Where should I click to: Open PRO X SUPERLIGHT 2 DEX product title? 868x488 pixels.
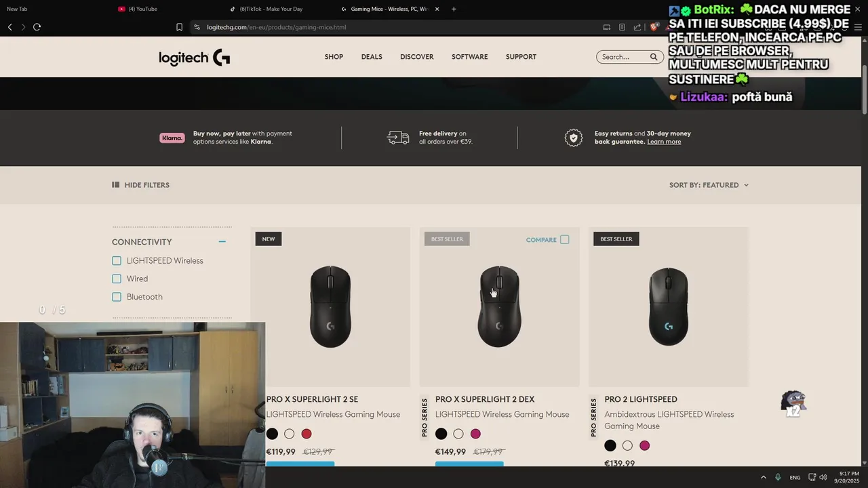pyautogui.click(x=485, y=399)
